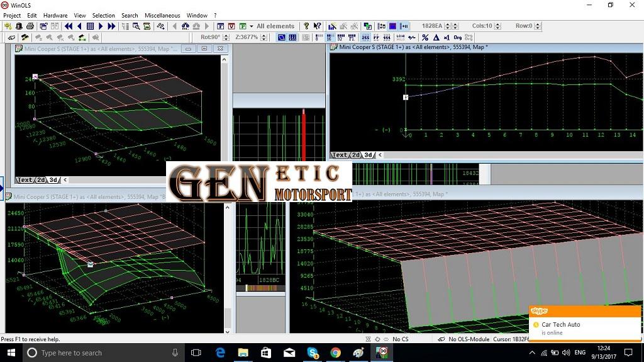Viewport: 644px width, 362px height.
Task: Open the Miscellaneous menu
Action: [x=162, y=15]
